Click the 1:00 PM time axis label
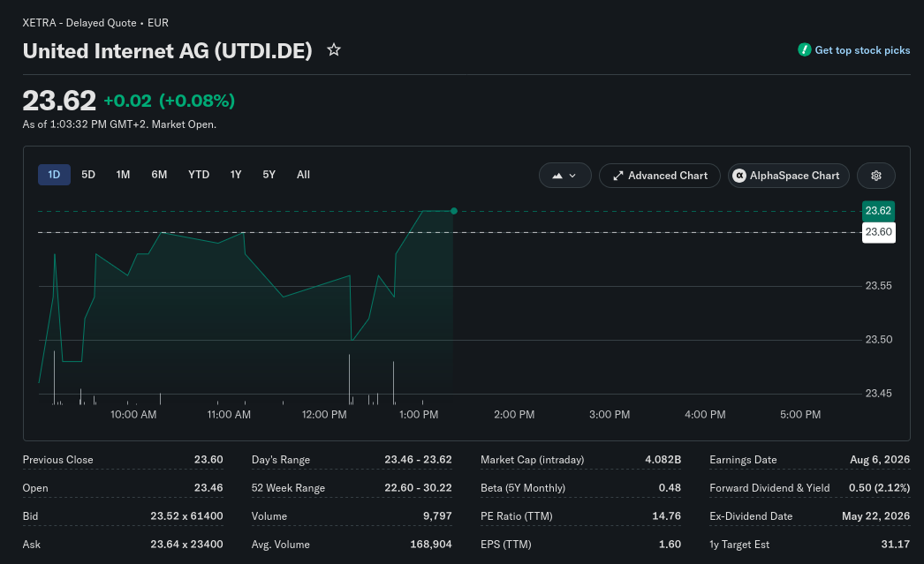 419,415
